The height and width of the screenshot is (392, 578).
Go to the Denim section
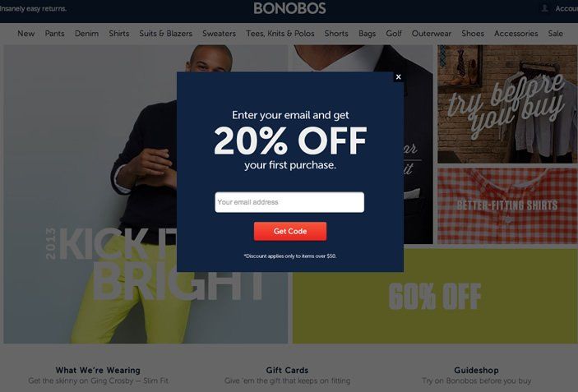(86, 34)
